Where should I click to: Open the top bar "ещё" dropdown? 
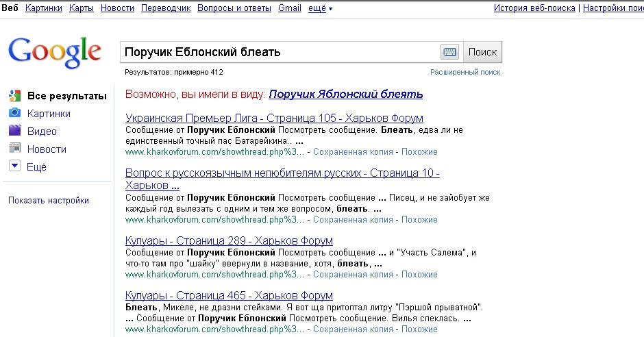click(x=321, y=8)
